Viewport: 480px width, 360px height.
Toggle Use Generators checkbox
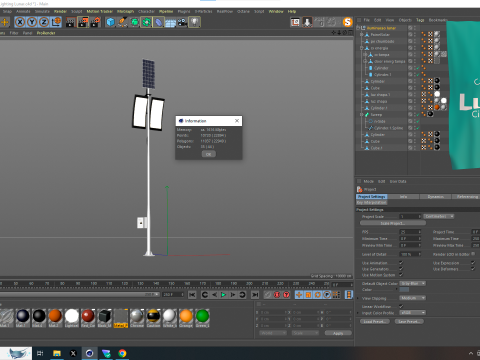tap(401, 269)
